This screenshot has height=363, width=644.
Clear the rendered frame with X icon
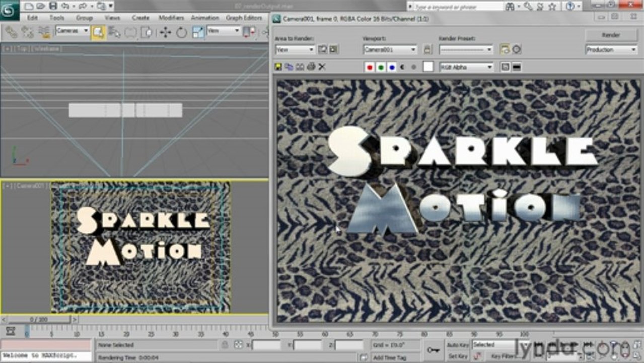(322, 67)
